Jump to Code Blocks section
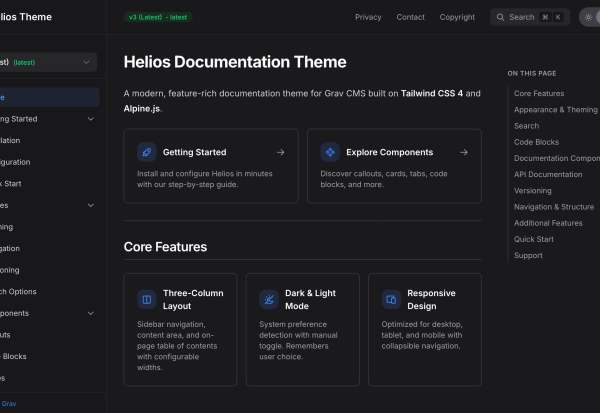600x413 pixels. point(536,142)
